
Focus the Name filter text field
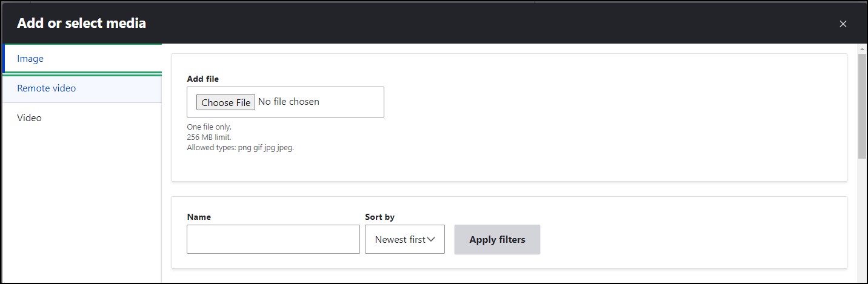[x=273, y=239]
